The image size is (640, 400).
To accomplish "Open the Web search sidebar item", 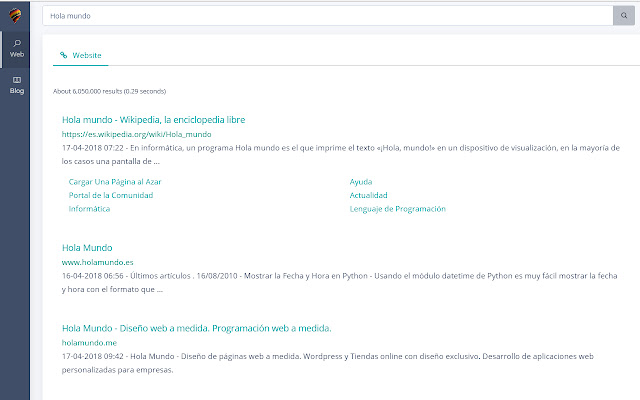I will [x=16, y=49].
